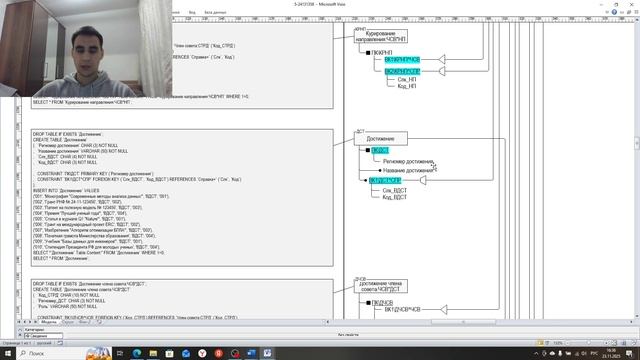Close the Категории panel with the X

pyautogui.click(x=20, y=335)
